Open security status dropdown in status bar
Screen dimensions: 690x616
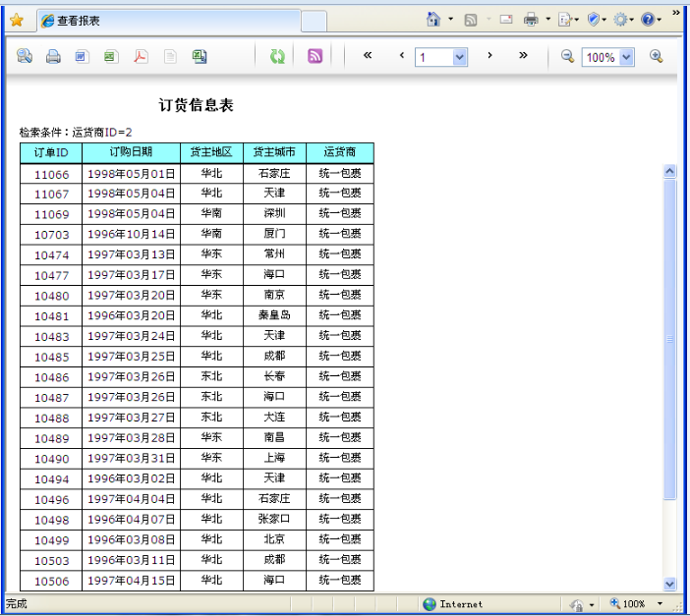592,605
